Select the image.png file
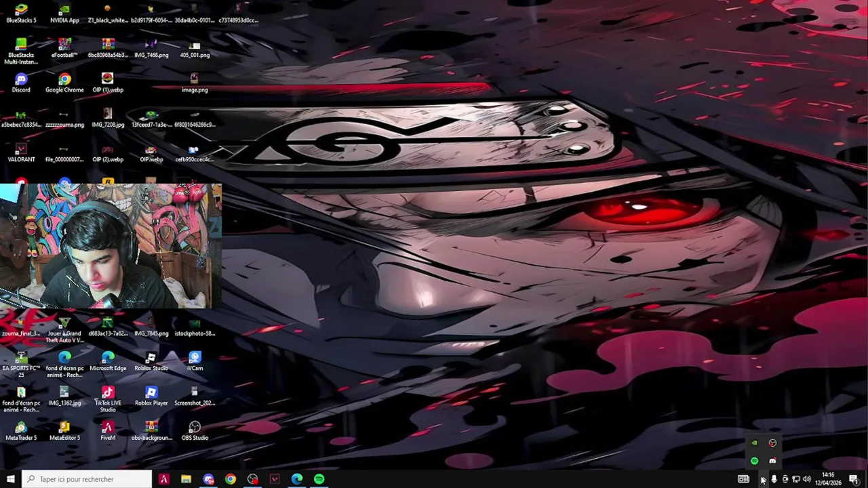Image resolution: width=868 pixels, height=488 pixels. click(x=195, y=83)
